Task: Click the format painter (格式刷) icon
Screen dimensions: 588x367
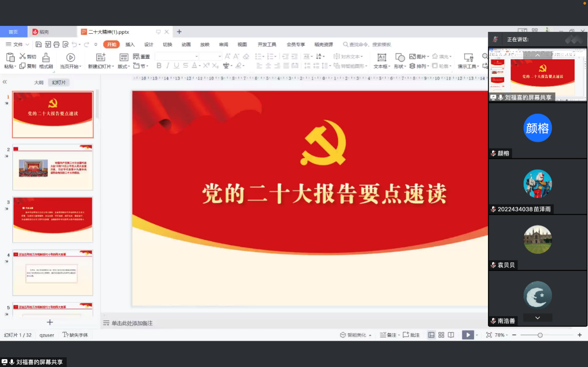Action: pos(45,57)
